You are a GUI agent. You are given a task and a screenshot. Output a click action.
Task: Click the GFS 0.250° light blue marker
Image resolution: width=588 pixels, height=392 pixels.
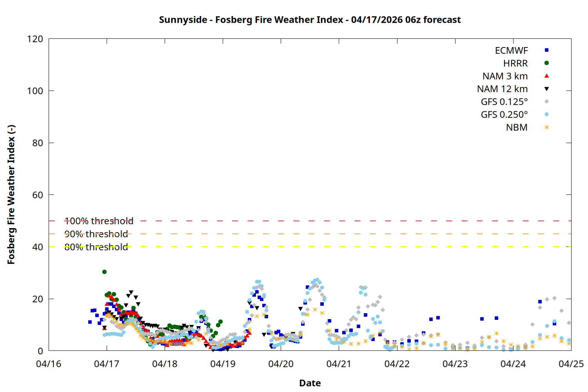click(546, 114)
